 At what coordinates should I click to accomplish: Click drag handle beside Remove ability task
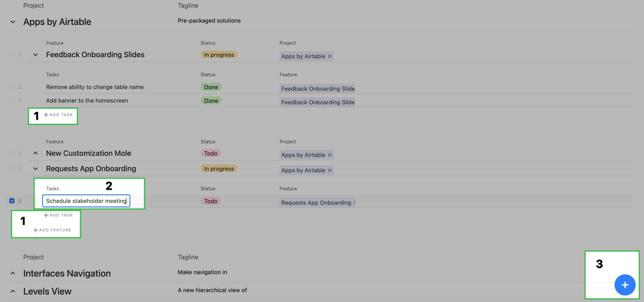click(x=20, y=87)
